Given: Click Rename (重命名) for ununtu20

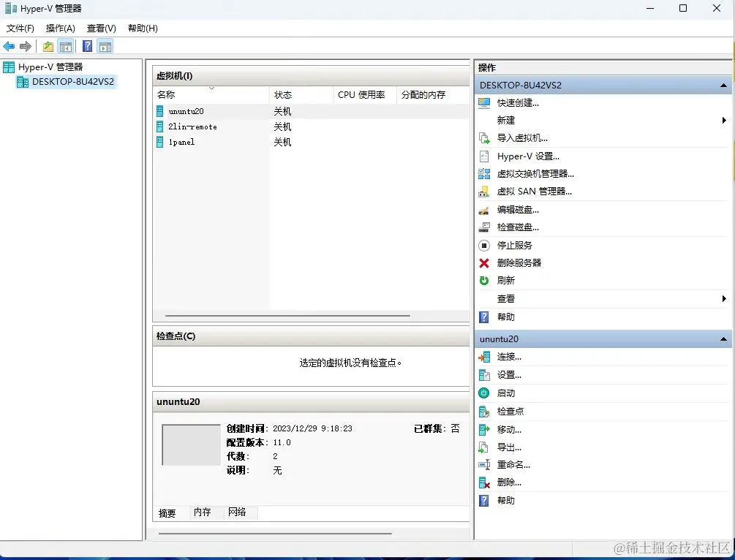Looking at the screenshot, I should coord(513,465).
